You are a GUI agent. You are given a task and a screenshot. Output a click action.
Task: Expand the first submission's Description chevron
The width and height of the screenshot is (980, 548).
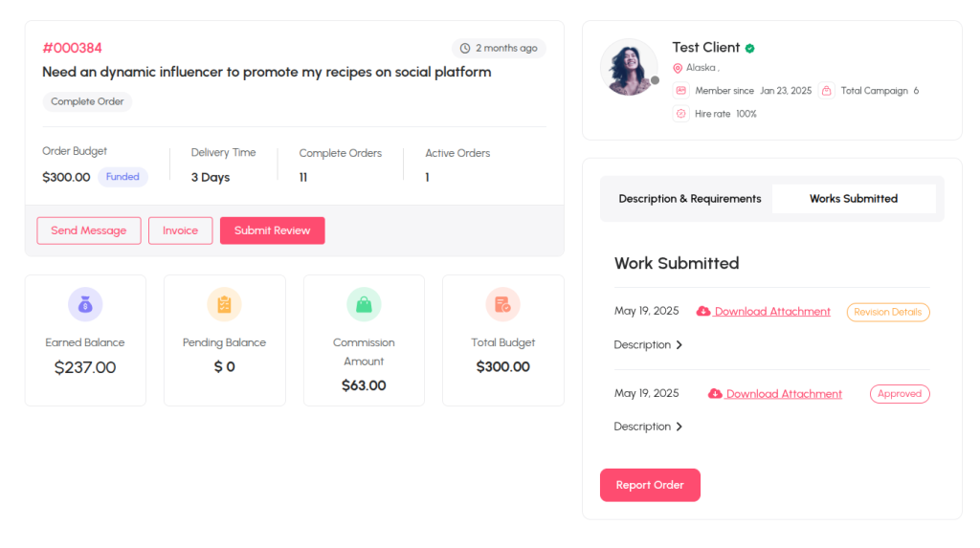(x=679, y=345)
